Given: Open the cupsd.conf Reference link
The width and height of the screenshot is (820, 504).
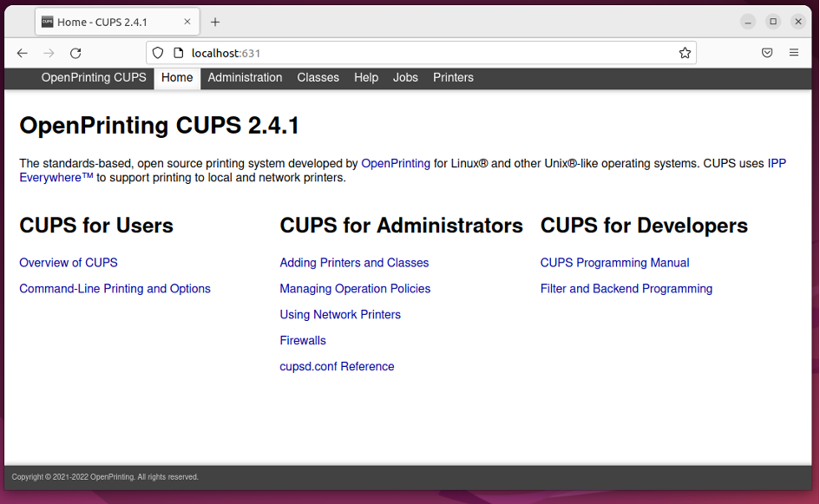Looking at the screenshot, I should pyautogui.click(x=337, y=367).
